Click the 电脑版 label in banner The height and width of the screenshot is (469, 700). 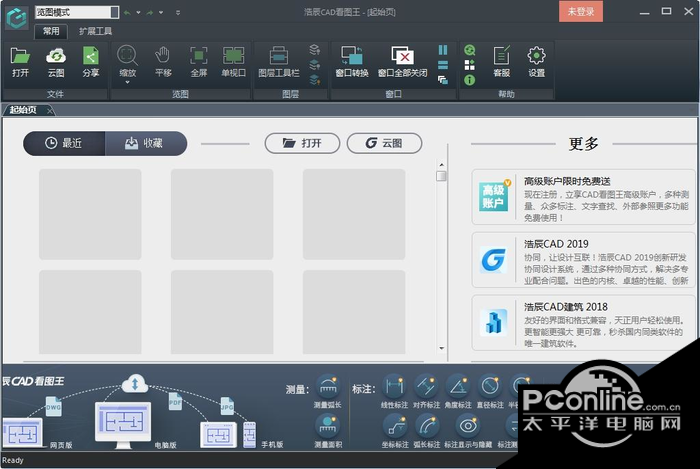(165, 445)
